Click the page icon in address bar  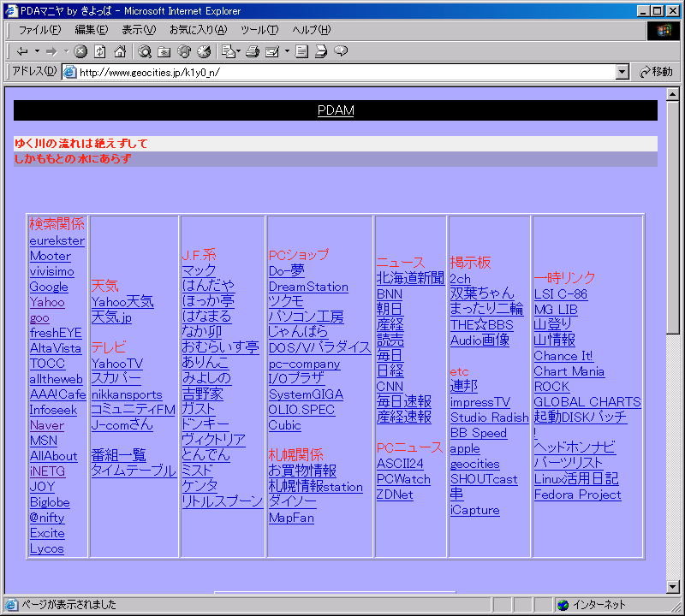click(x=70, y=72)
